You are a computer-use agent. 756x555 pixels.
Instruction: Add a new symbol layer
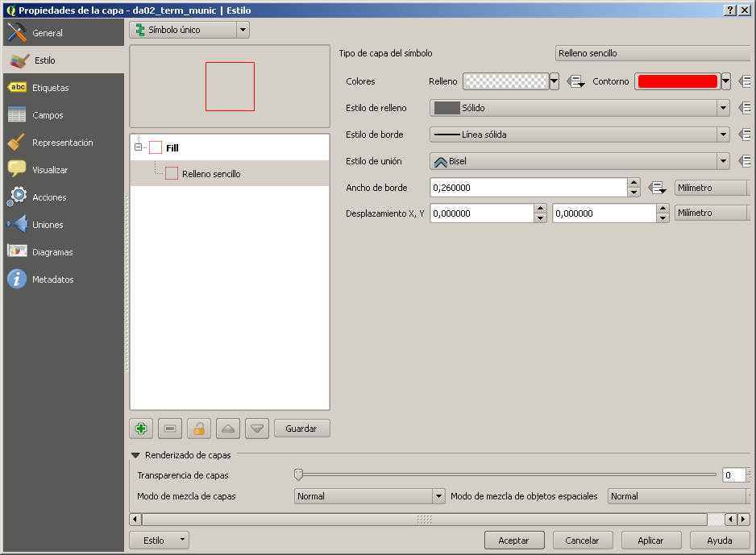[x=141, y=429]
